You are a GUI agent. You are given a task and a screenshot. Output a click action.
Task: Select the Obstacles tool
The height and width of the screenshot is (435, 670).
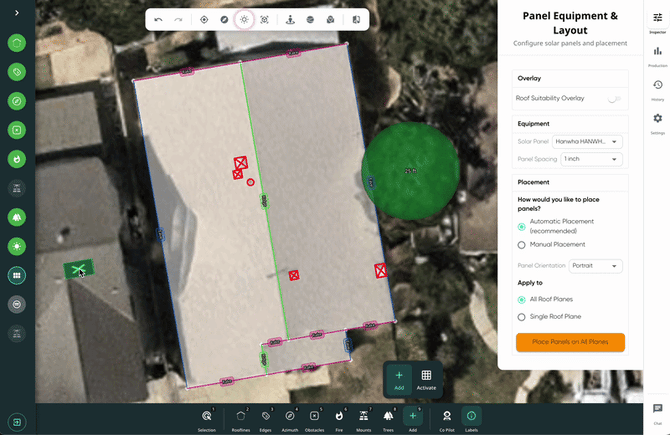tap(314, 415)
